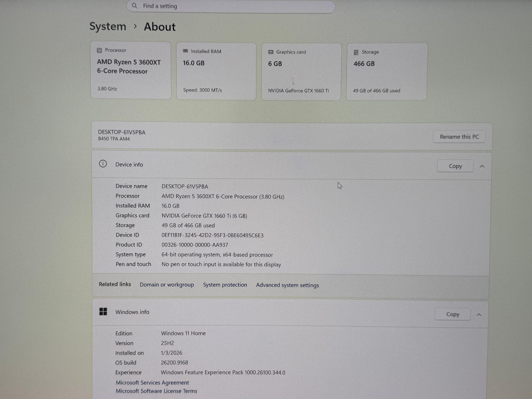The height and width of the screenshot is (399, 532).
Task: Click Windows 11 Home edition value
Action: pos(183,333)
